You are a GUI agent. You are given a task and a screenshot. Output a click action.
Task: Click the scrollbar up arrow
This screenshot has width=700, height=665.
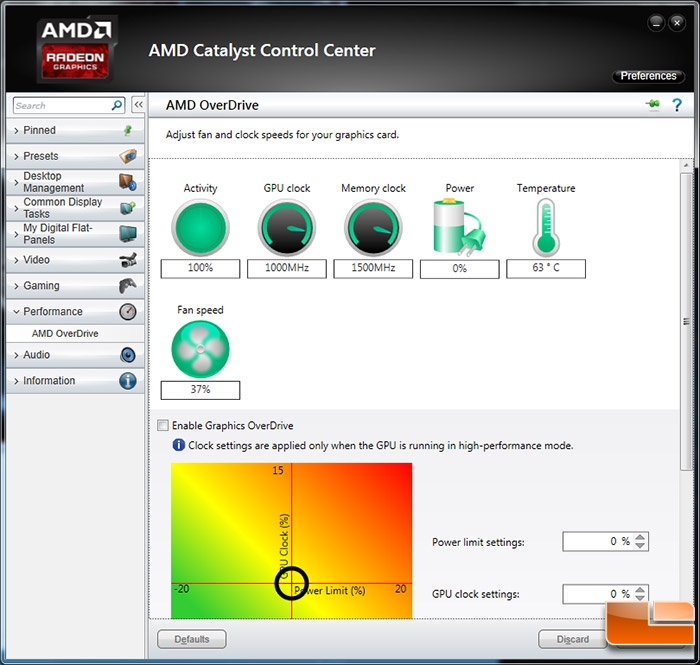(x=686, y=166)
